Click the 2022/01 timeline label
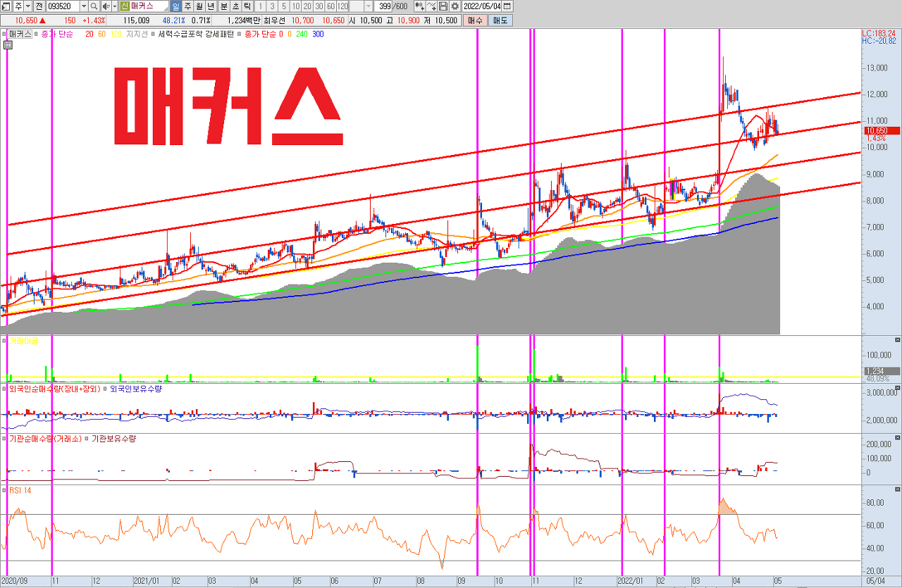 tap(631, 582)
